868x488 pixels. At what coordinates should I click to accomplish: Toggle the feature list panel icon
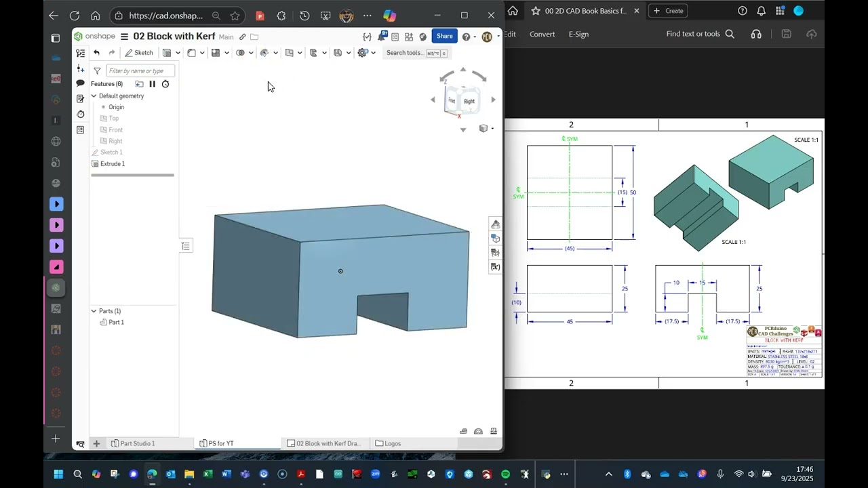pyautogui.click(x=81, y=53)
